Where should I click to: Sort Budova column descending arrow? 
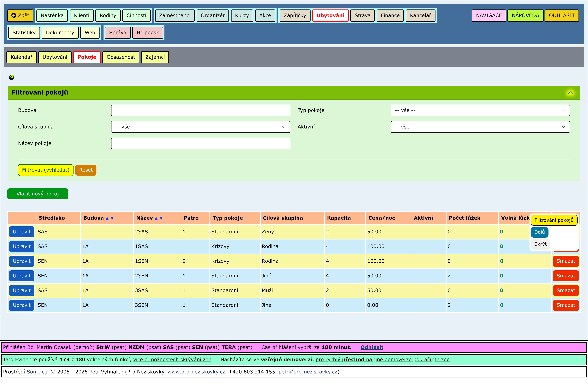[112, 218]
